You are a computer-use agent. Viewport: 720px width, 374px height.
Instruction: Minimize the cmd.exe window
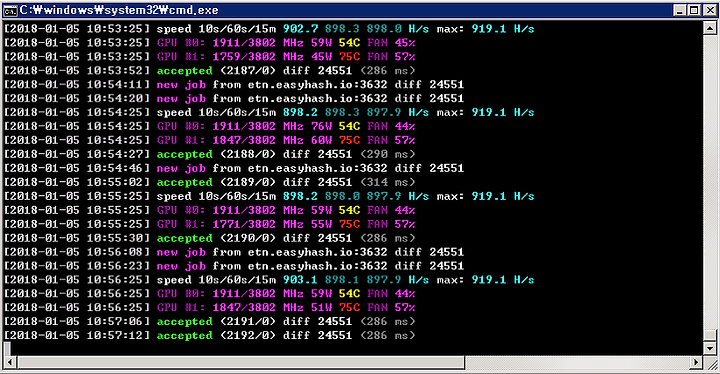coord(680,10)
